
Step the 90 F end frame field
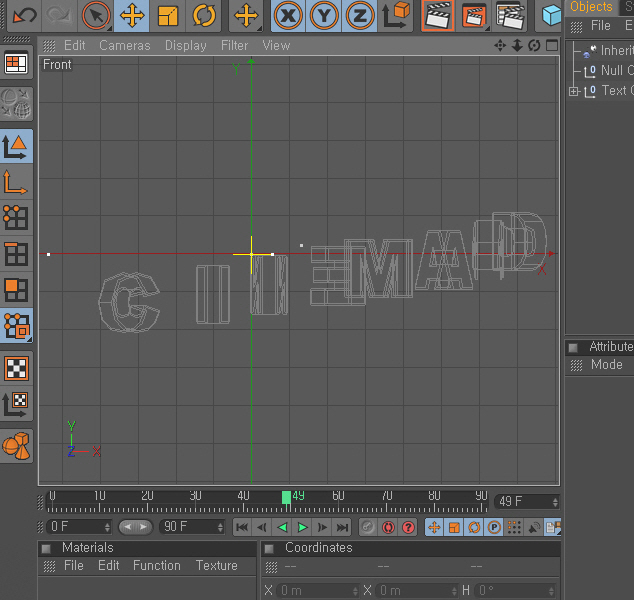point(220,527)
